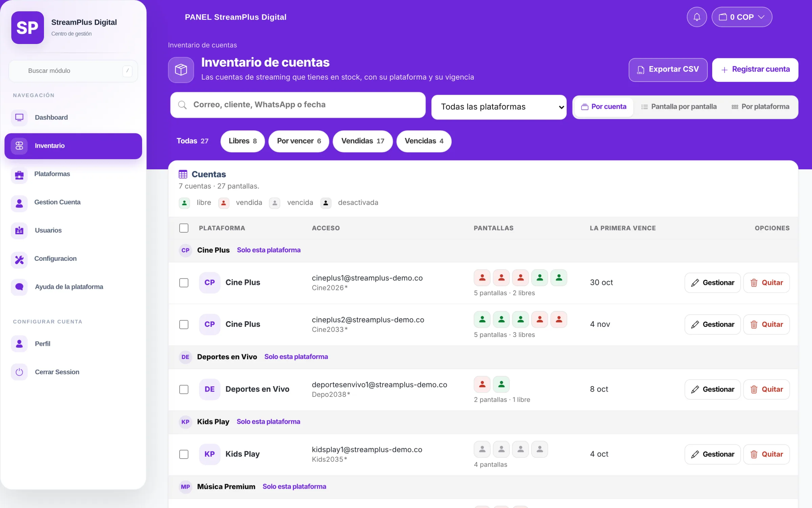Image resolution: width=812 pixels, height=508 pixels.
Task: Click the Cerrar Session power icon
Action: tap(19, 372)
